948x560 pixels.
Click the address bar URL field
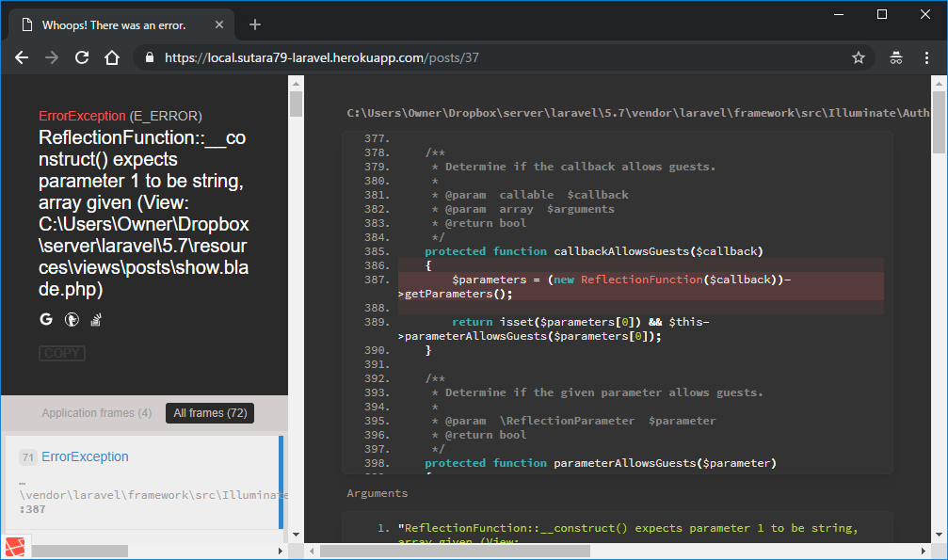[377, 57]
